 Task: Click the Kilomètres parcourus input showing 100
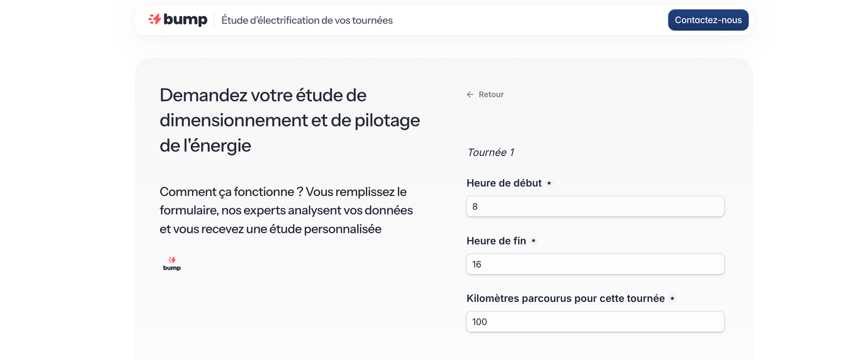(x=595, y=322)
